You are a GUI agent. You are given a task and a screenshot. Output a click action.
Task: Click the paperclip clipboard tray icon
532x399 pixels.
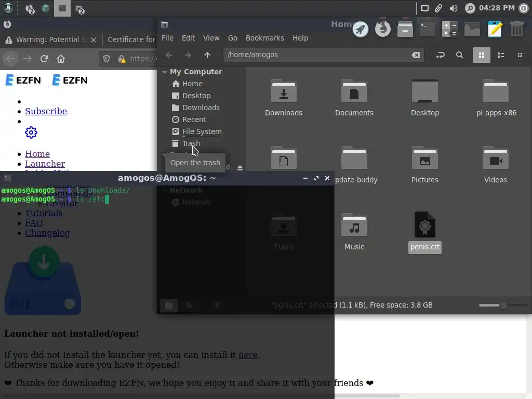438,8
